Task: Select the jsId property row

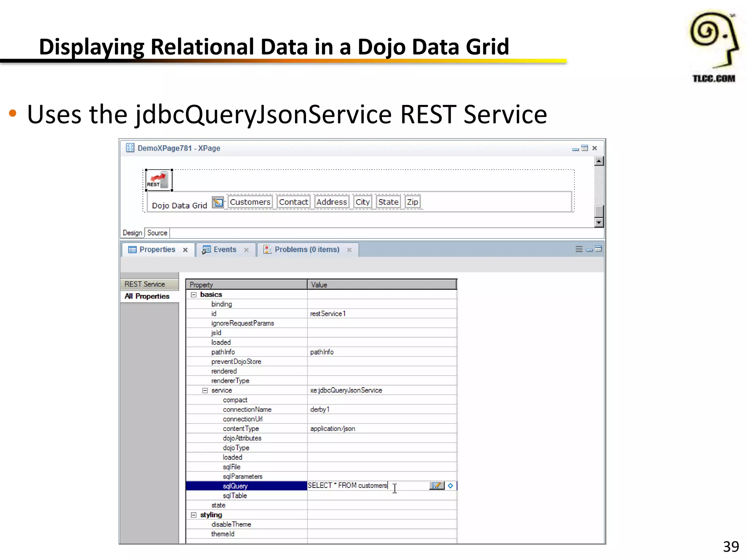Action: (x=321, y=333)
